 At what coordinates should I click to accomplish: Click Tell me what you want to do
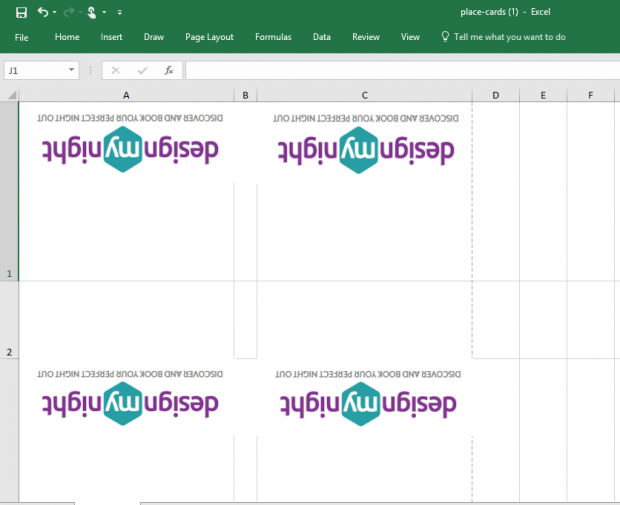click(x=510, y=37)
